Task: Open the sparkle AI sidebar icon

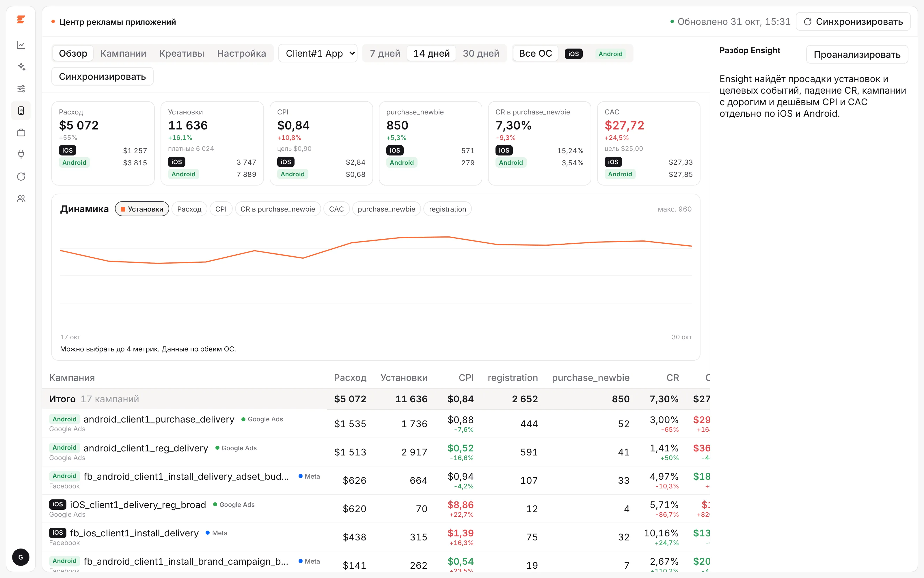Action: [x=21, y=67]
